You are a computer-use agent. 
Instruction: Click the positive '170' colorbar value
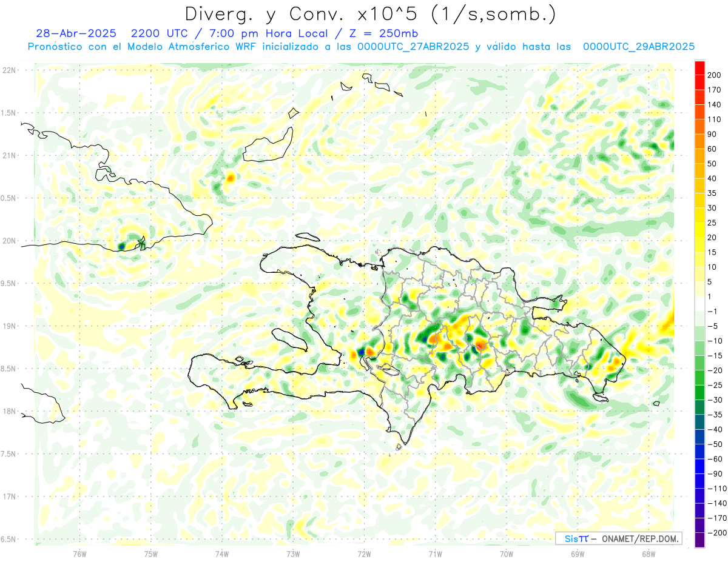[x=714, y=90]
